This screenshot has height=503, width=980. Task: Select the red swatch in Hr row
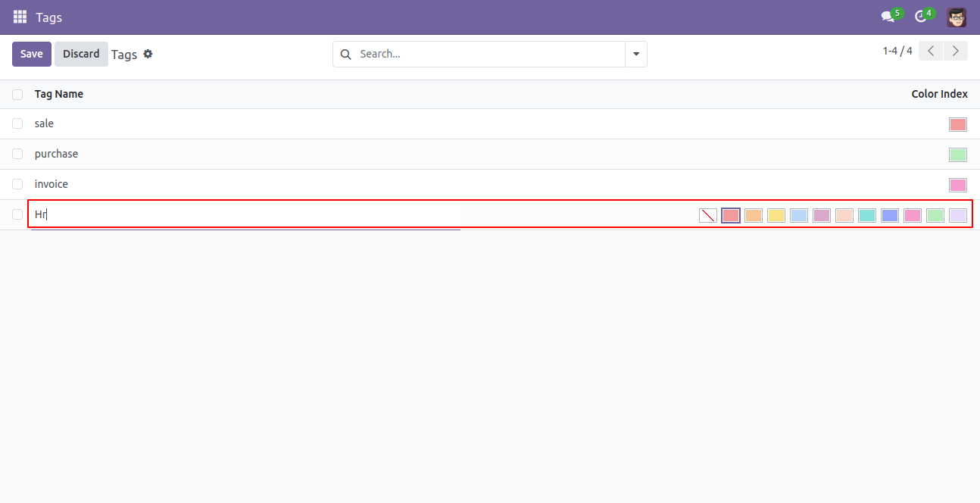[x=731, y=215]
